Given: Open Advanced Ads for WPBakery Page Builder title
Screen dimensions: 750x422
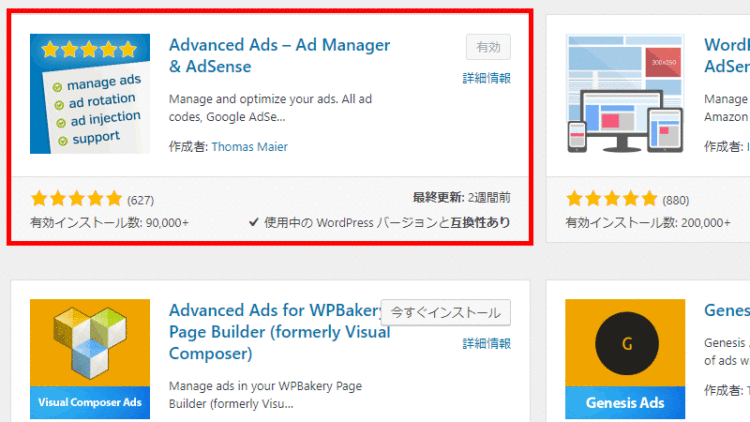Looking at the screenshot, I should (270, 332).
